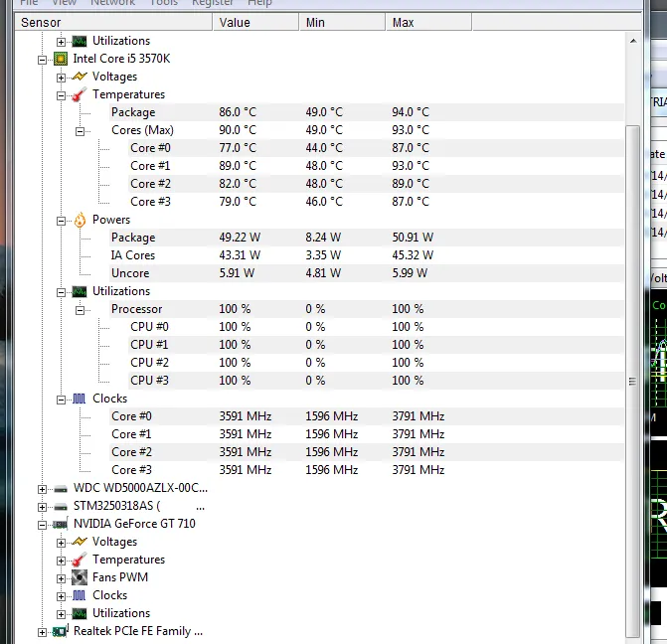Click the lightning icon for NVIDIA Voltages

pos(79,542)
